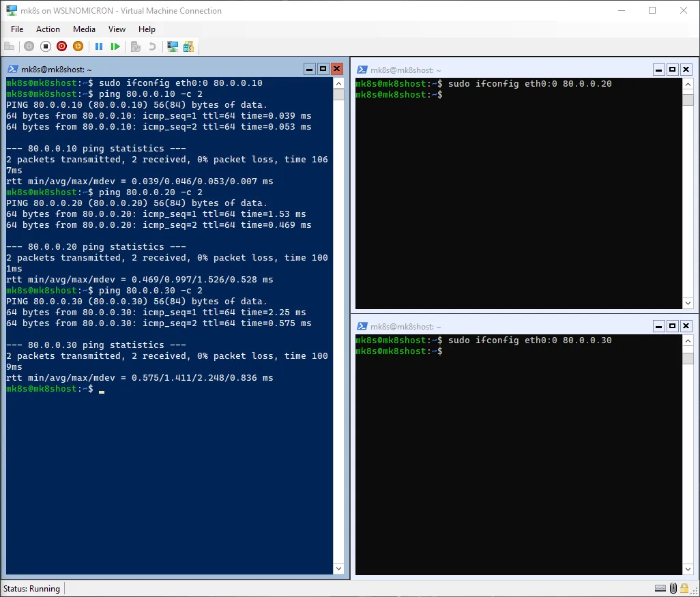Open the Help menu
The width and height of the screenshot is (700, 597).
[x=147, y=29]
